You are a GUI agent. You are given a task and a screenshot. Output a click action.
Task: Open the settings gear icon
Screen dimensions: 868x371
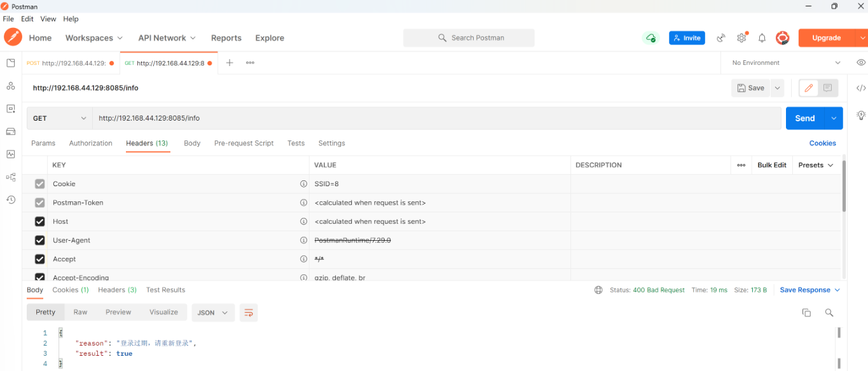(741, 38)
